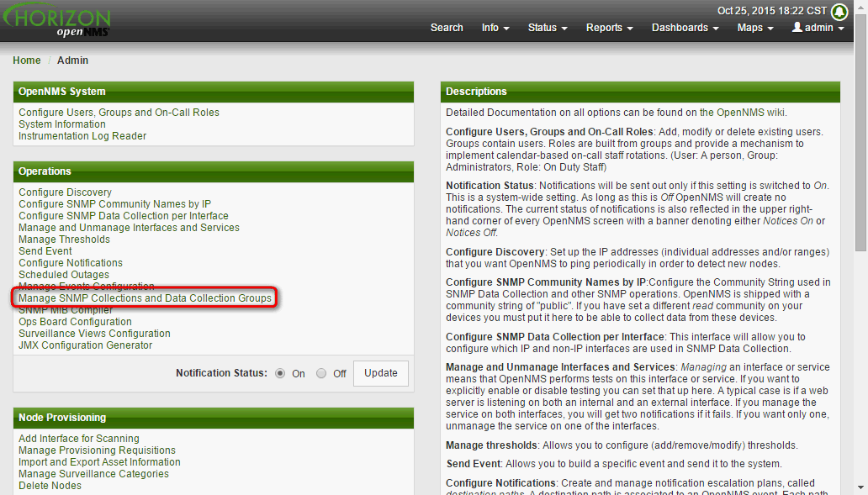Screen dimensions: 868x495
Task: Click the Notification Status label
Action: pos(221,373)
